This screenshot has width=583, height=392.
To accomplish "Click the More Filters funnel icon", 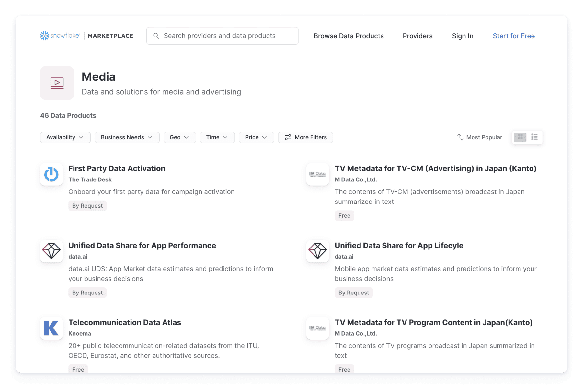I will pyautogui.click(x=288, y=137).
